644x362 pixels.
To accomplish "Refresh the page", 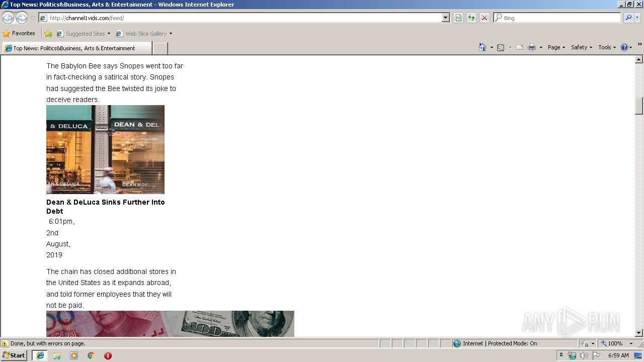I will point(471,18).
